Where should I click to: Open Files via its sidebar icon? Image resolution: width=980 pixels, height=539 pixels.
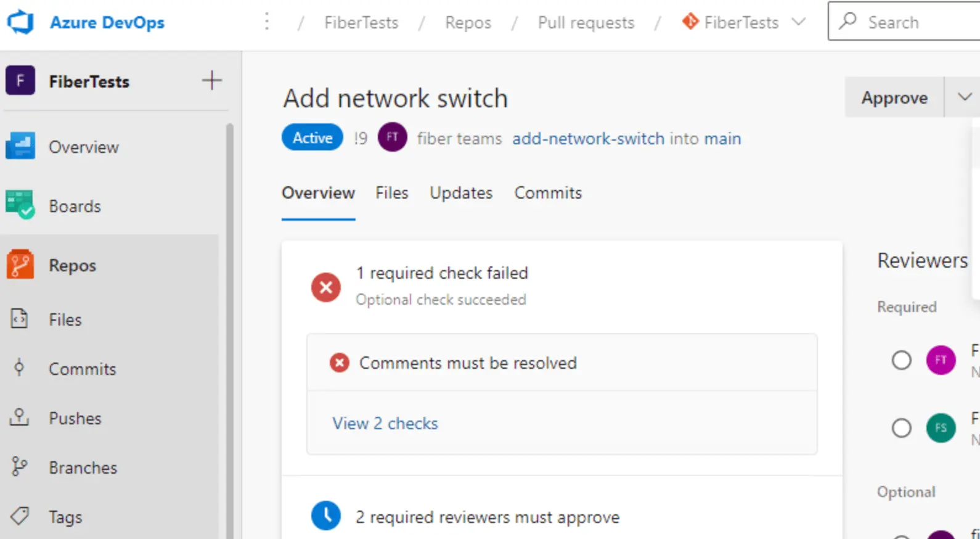[20, 319]
